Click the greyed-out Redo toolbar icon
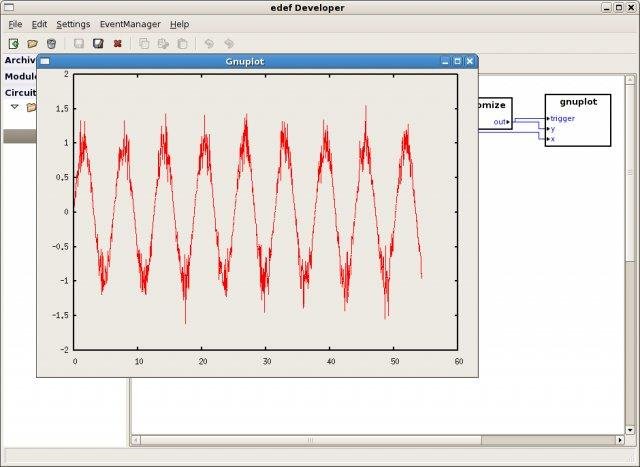This screenshot has height=467, width=640. pyautogui.click(x=229, y=43)
